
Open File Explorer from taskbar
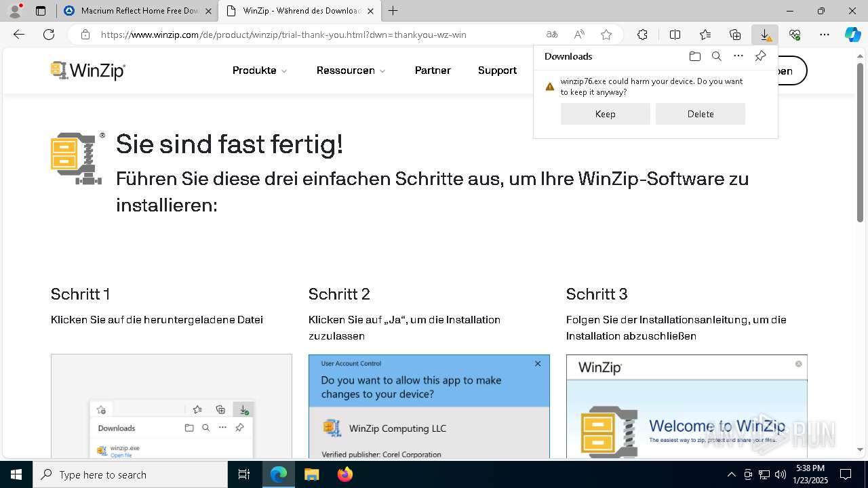[311, 474]
